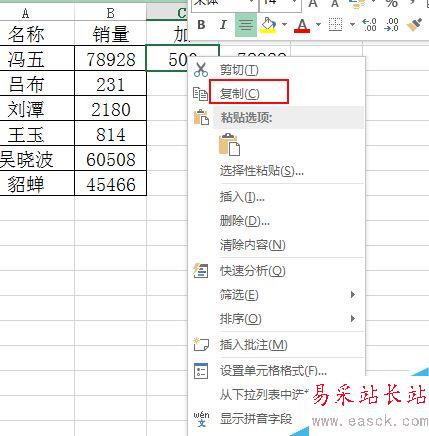The height and width of the screenshot is (436, 429).
Task: Open the borders dropdown arrow
Action: click(x=352, y=25)
